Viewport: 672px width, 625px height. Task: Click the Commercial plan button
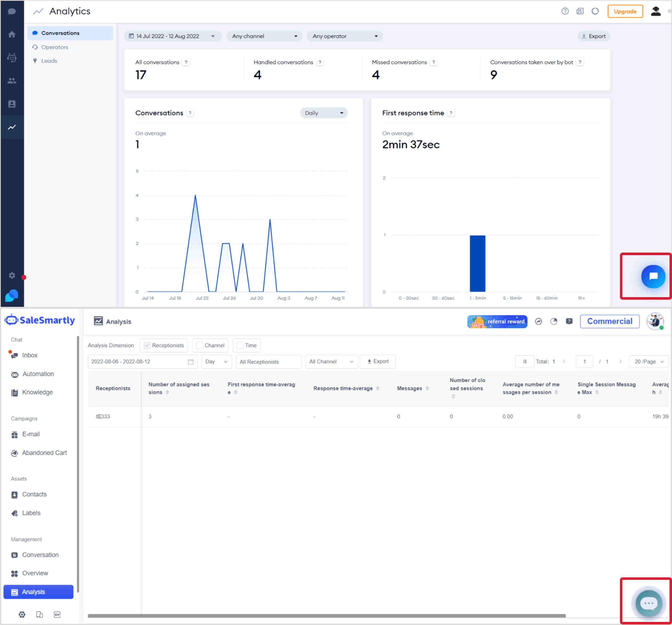tap(610, 321)
